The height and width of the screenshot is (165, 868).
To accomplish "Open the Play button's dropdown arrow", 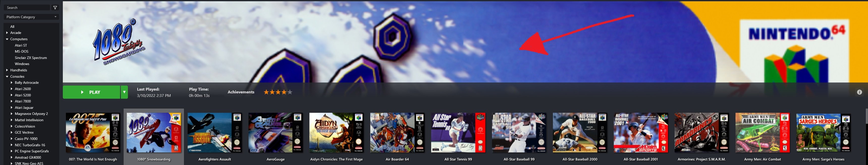I will click(x=124, y=92).
